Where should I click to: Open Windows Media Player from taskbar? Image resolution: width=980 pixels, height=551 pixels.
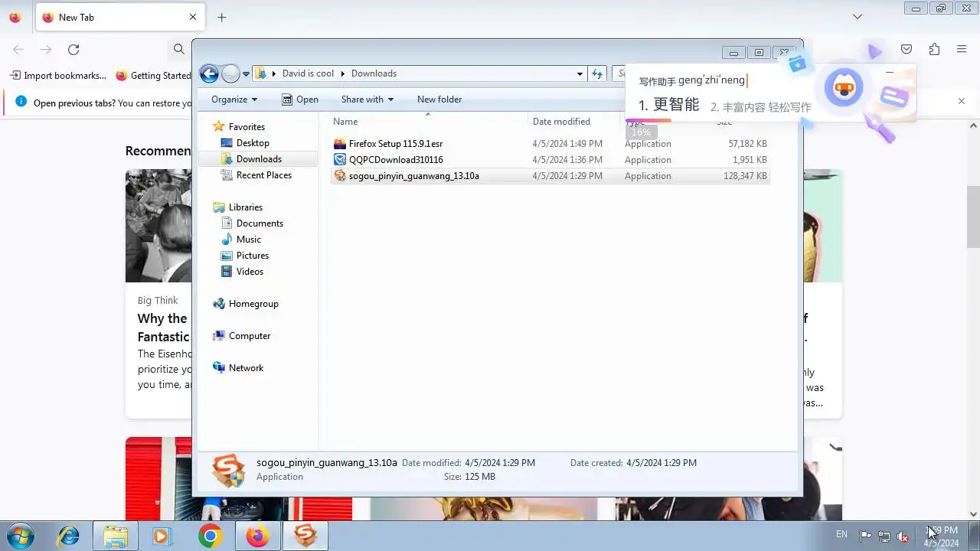point(162,536)
